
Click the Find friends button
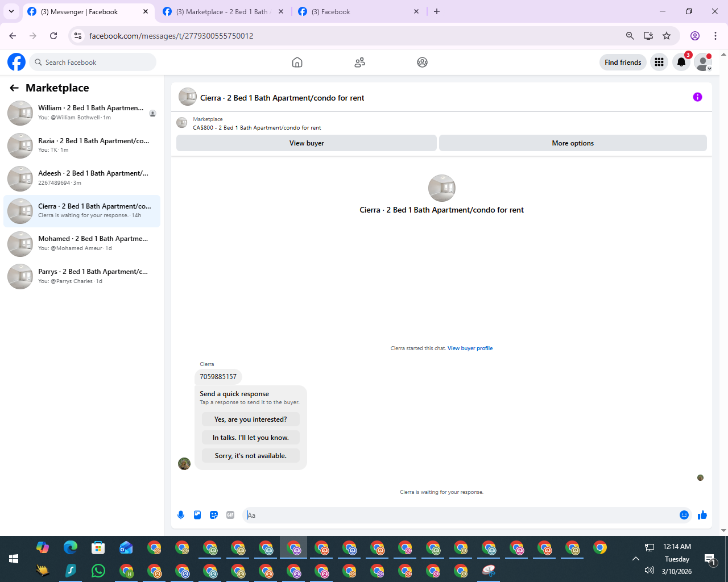tap(623, 63)
